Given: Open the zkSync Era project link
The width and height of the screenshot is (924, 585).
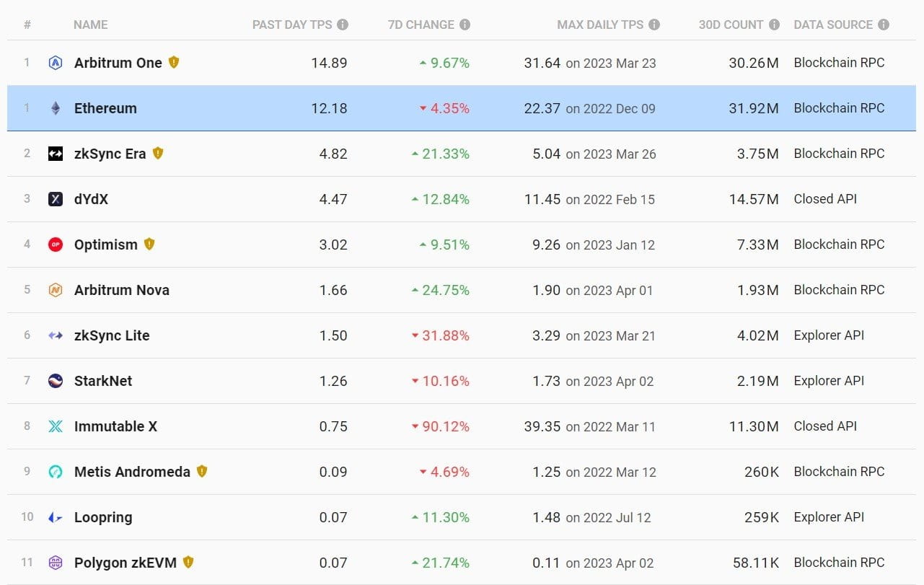Looking at the screenshot, I should tap(110, 154).
